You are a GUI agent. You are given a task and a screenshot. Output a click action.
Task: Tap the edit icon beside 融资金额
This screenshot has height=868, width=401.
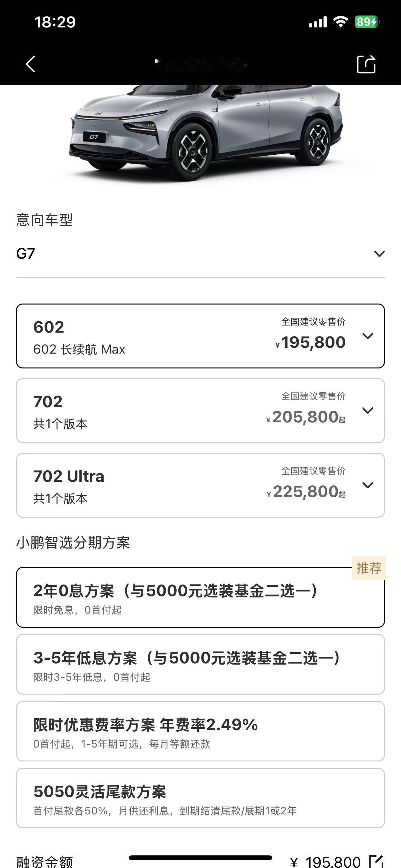tap(376, 861)
